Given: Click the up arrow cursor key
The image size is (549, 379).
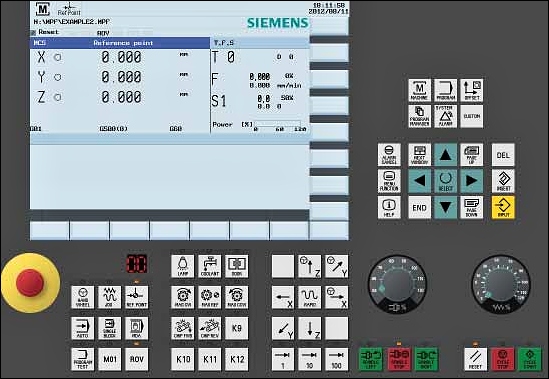Looking at the screenshot, I should [445, 155].
